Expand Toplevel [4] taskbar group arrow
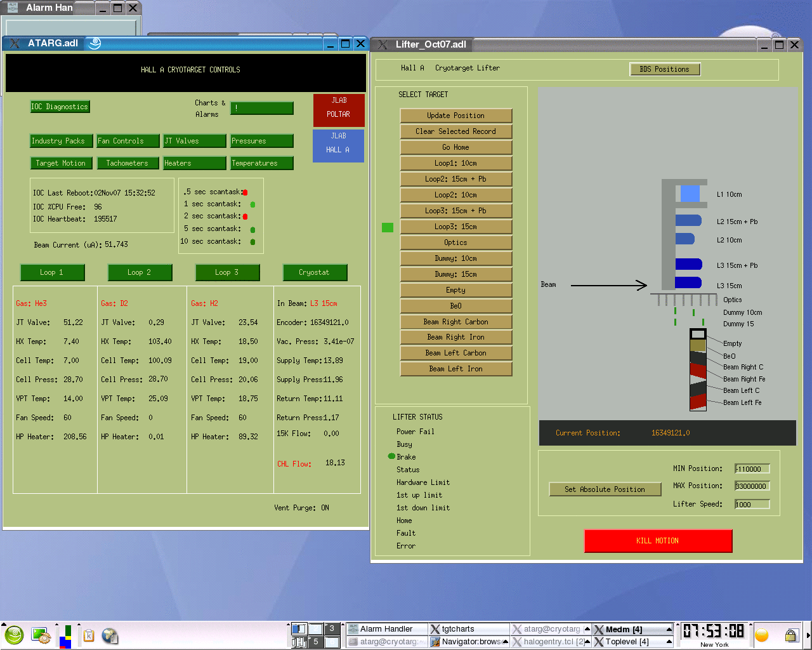The height and width of the screenshot is (650, 812). pos(669,642)
